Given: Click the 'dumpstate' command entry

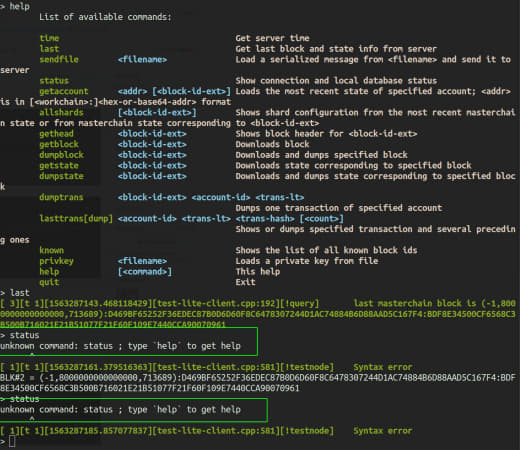Looking at the screenshot, I should (61, 176).
